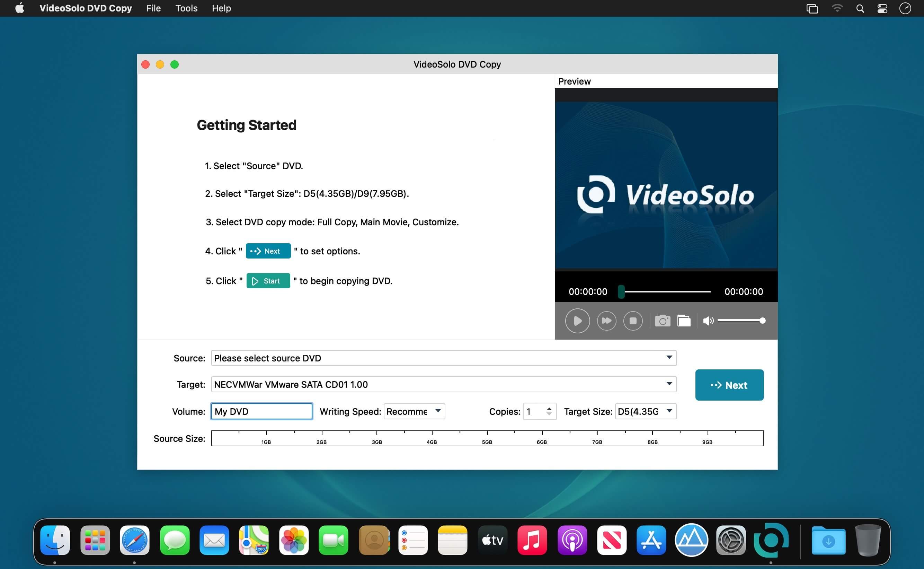Open the Target drive dropdown

[669, 384]
